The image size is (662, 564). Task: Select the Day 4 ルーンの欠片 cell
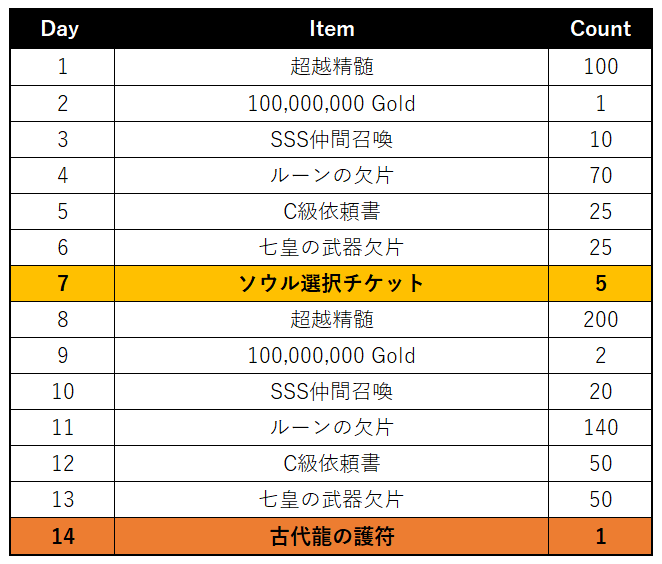pos(331,175)
